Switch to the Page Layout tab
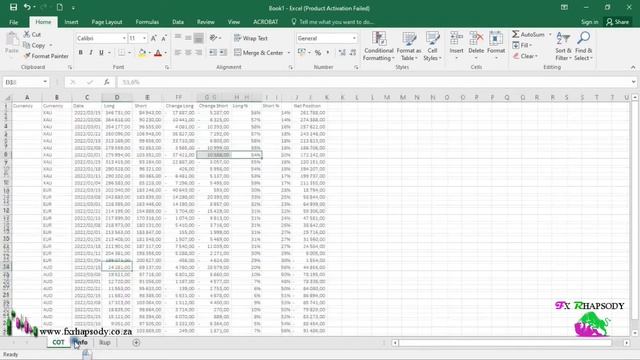 click(x=107, y=22)
